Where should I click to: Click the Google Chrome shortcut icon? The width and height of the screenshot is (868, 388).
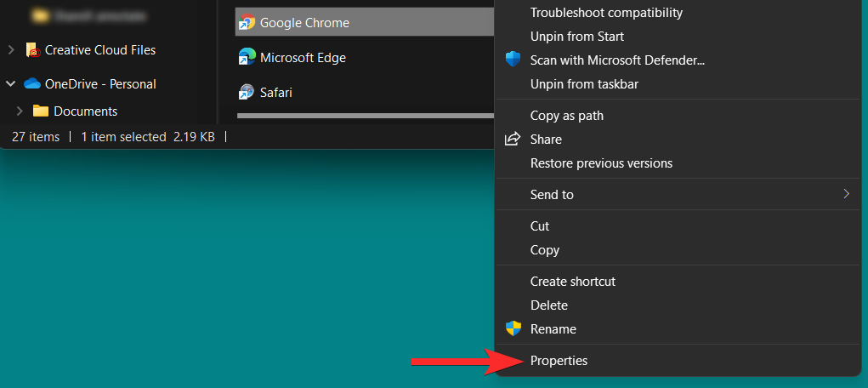pyautogui.click(x=247, y=23)
